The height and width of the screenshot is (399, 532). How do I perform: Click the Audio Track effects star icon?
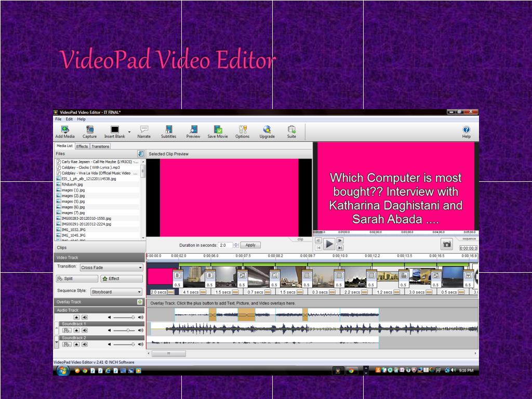[77, 317]
